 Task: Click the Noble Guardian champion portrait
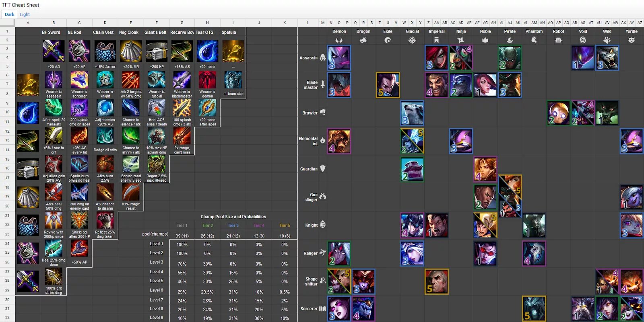point(485,169)
